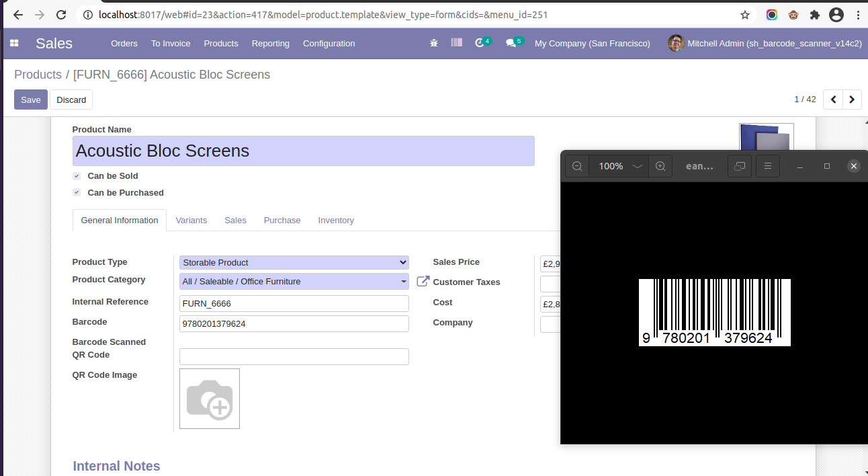Click Sales Price field
This screenshot has height=476, width=868.
[x=550, y=264]
